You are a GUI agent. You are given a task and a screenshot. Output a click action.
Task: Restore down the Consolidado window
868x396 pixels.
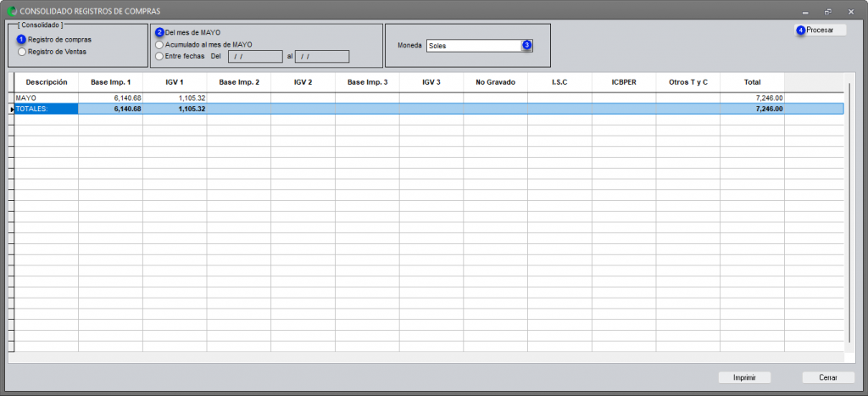tap(828, 12)
